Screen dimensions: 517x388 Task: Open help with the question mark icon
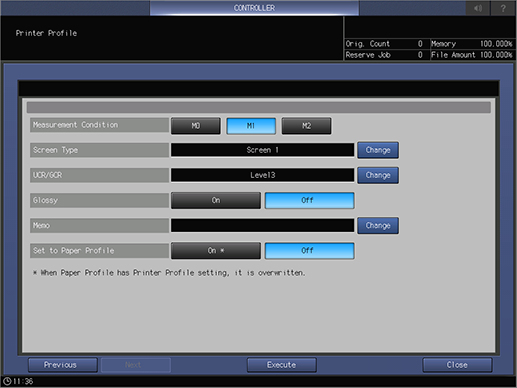(503, 8)
